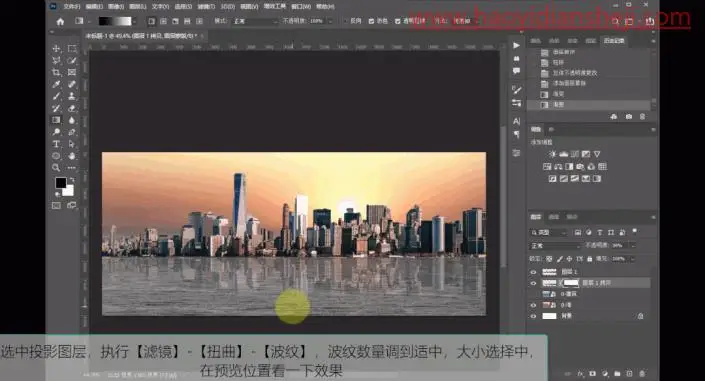
Task: Open the 模式 blend mode dropdown in options bar
Action: tap(255, 21)
